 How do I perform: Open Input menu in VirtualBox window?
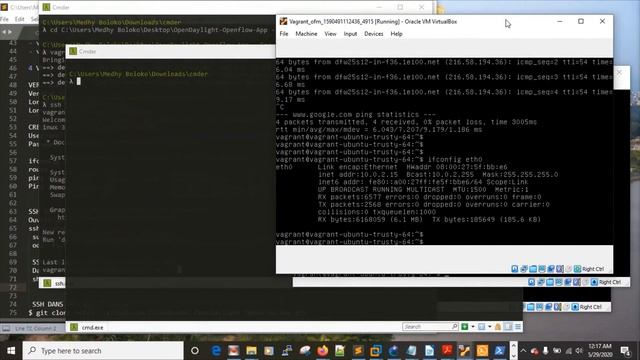[350, 34]
